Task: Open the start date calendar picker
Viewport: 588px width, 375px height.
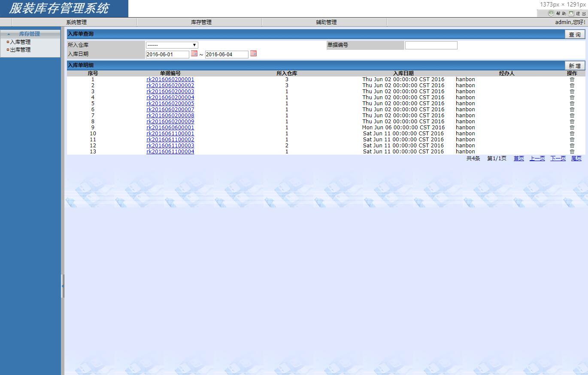Action: pyautogui.click(x=194, y=54)
